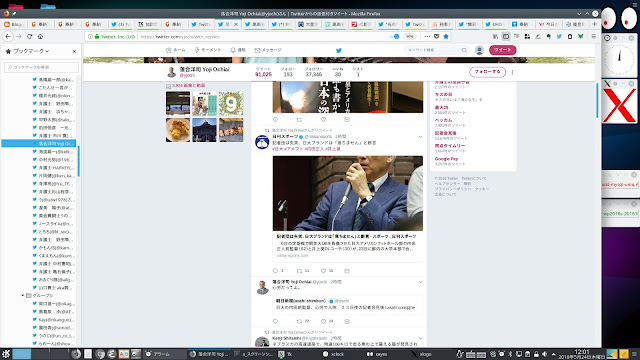Open the Firefox hamburger menu
The image size is (640, 360).
pos(594,36)
